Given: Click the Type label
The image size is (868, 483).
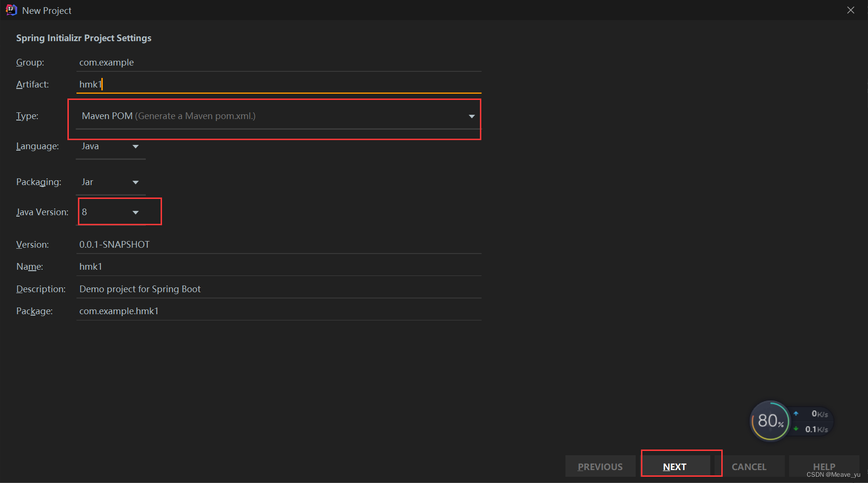Looking at the screenshot, I should [x=27, y=116].
